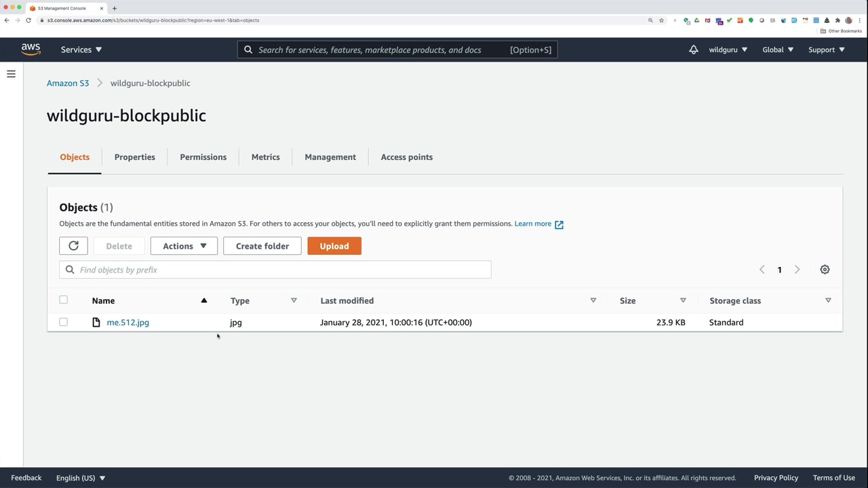Screen dimensions: 868x488
Task: Open the Support dropdown
Action: (827, 49)
